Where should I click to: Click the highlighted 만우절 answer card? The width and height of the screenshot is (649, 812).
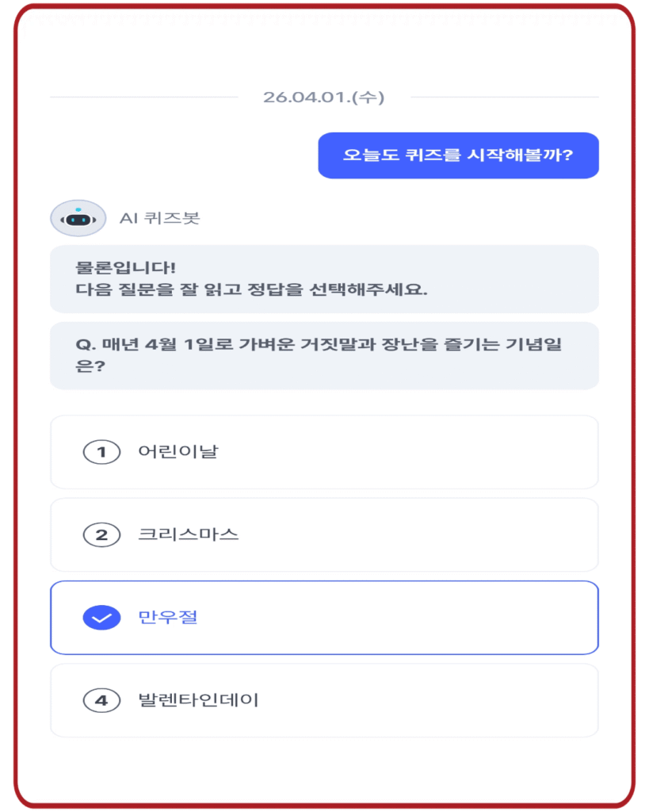[324, 618]
